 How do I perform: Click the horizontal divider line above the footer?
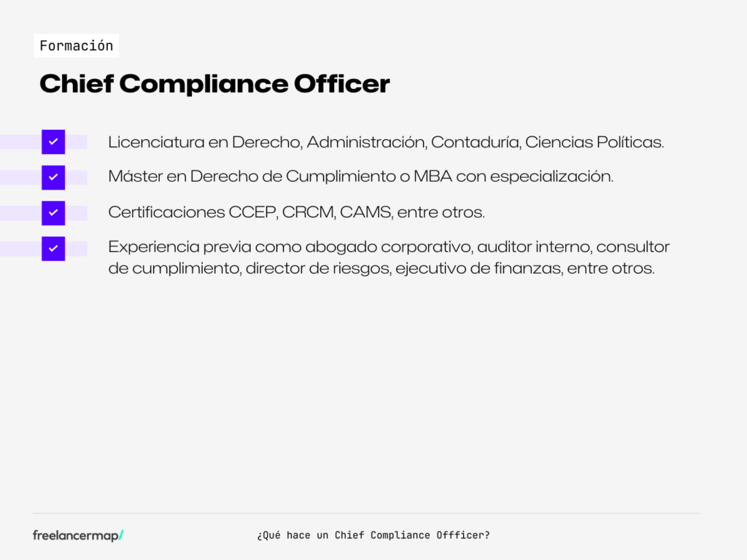(x=366, y=513)
